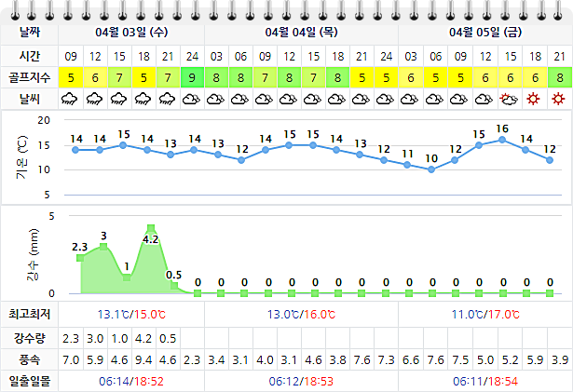Viewport: 573px width, 392px height.
Task: Select the cloudy icon for April 4 at 21
Action: coord(362,99)
